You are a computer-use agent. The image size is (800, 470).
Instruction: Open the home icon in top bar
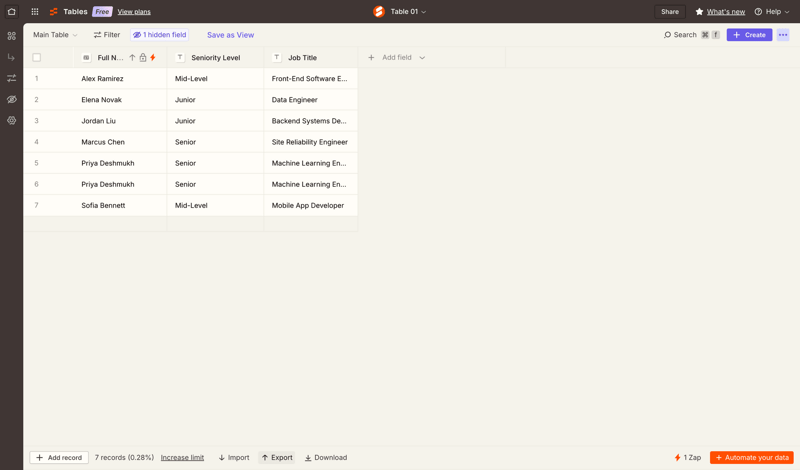pos(11,11)
